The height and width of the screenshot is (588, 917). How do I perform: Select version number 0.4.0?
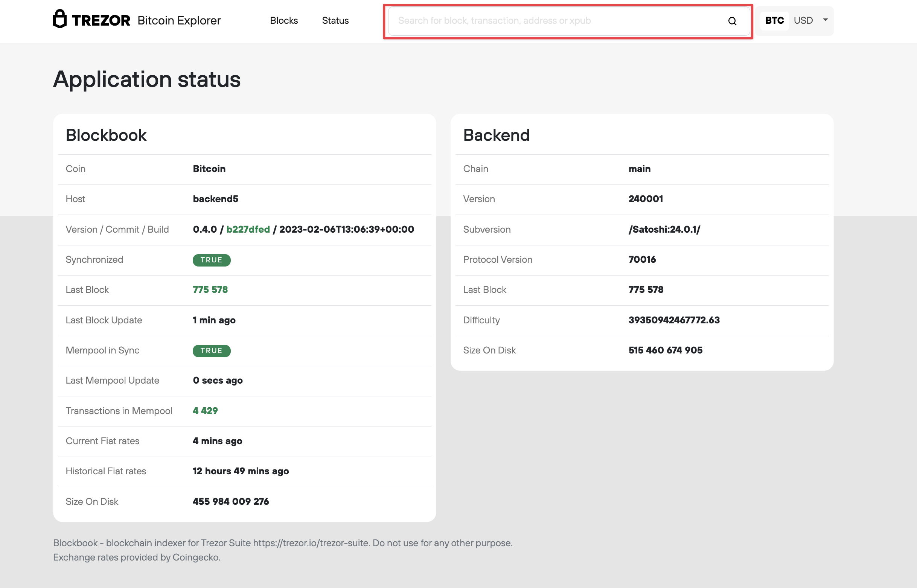coord(205,230)
